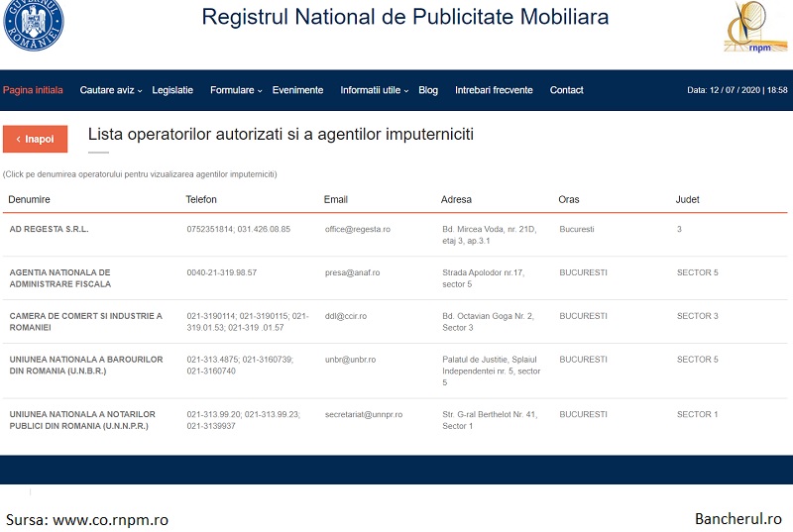
Task: Click the date and time display
Action: (x=736, y=90)
